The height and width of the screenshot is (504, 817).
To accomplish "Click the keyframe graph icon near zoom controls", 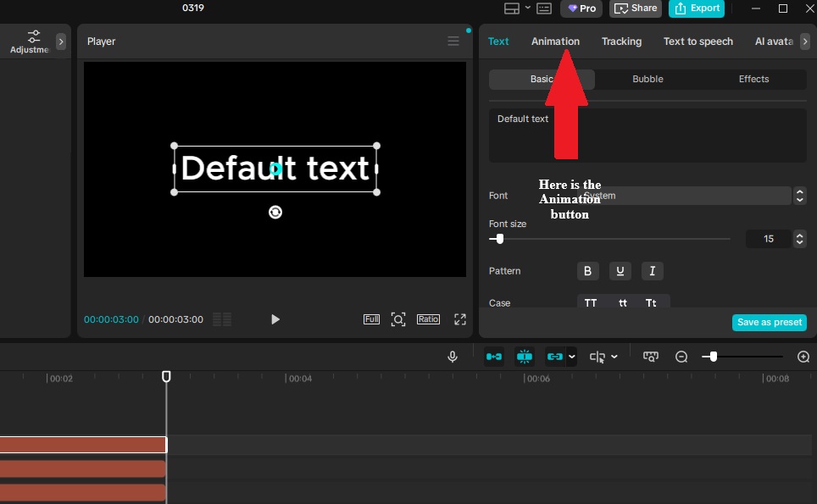I will click(651, 356).
